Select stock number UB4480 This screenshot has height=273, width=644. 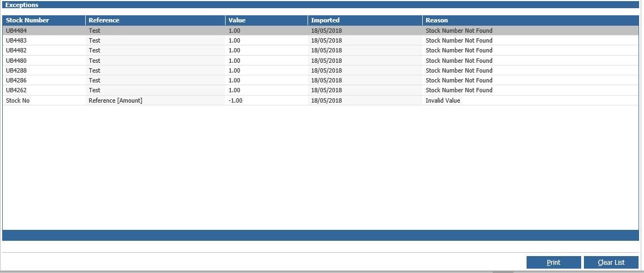[x=16, y=61]
